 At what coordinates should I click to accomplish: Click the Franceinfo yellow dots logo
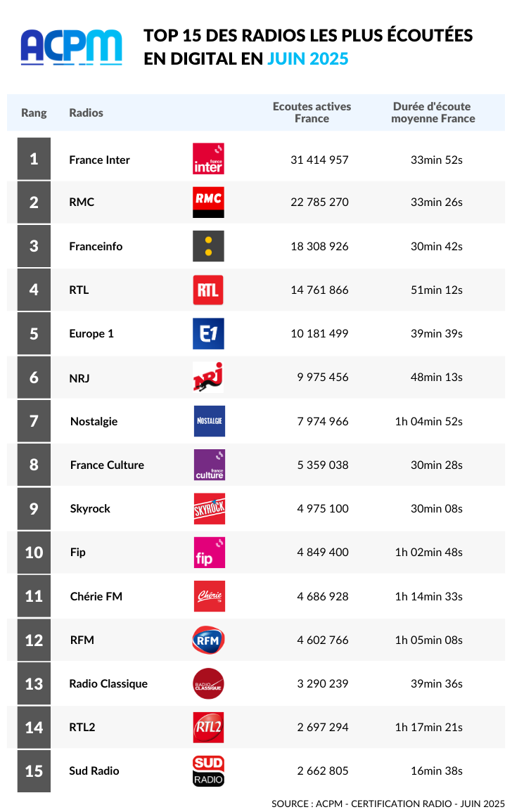click(208, 246)
